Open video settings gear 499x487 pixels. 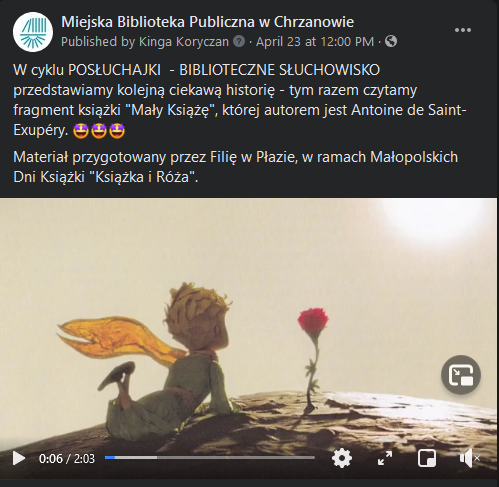click(x=342, y=458)
